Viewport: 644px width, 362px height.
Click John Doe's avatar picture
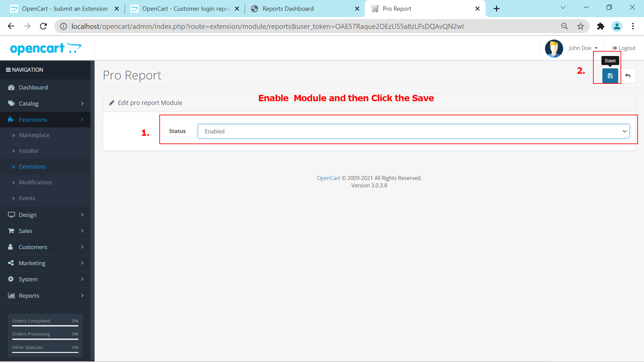click(x=554, y=49)
